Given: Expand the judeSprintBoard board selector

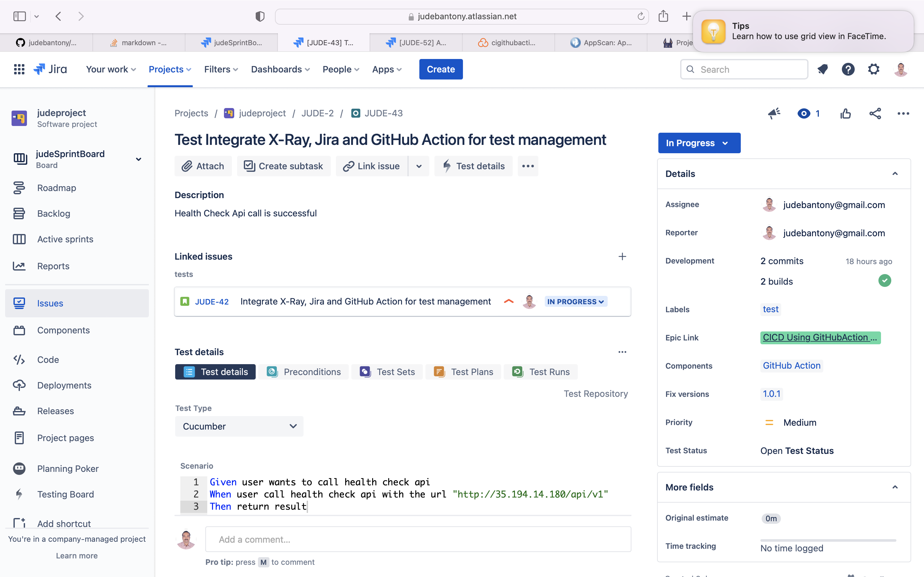Looking at the screenshot, I should coord(139,159).
